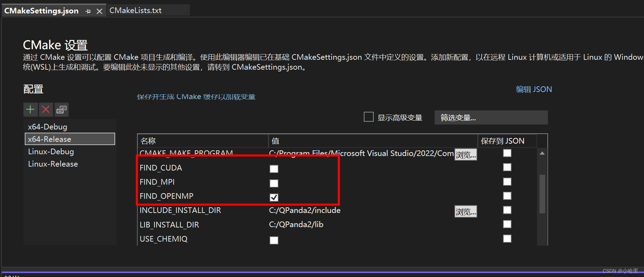The height and width of the screenshot is (277, 644).
Task: Add a new CMake configuration
Action: pyautogui.click(x=30, y=110)
